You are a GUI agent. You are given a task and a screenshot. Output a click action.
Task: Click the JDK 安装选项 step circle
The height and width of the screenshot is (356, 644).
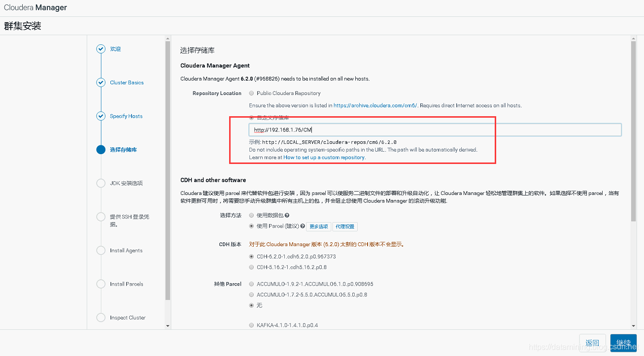[101, 183]
